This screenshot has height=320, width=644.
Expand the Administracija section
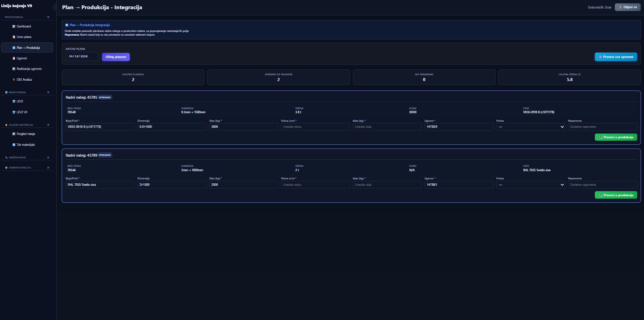[27, 167]
